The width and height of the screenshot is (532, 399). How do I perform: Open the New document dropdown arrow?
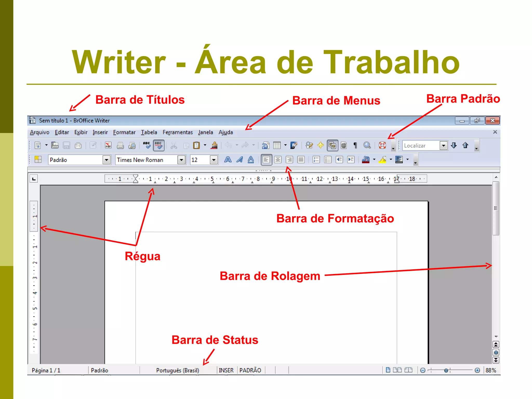tap(46, 145)
